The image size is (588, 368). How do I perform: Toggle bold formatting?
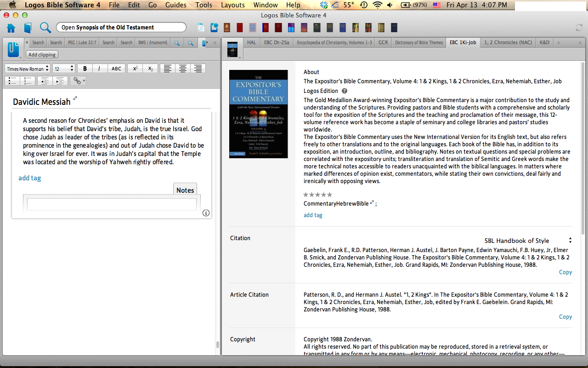(85, 69)
